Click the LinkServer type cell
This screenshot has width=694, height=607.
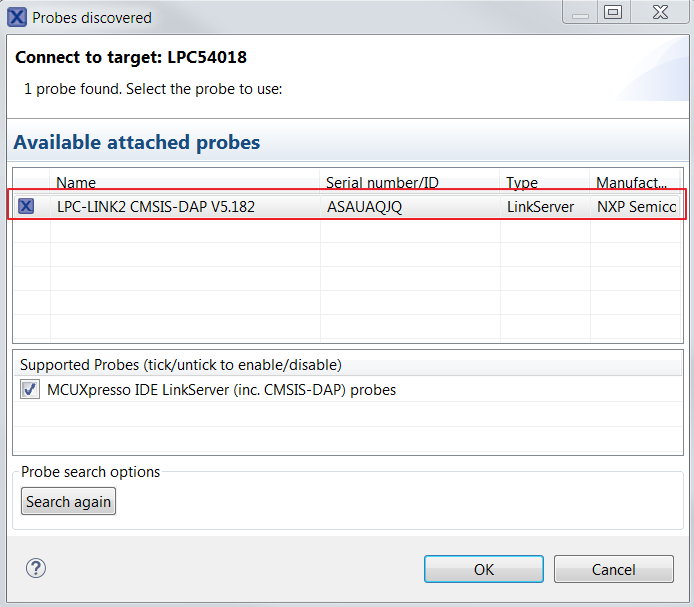540,207
